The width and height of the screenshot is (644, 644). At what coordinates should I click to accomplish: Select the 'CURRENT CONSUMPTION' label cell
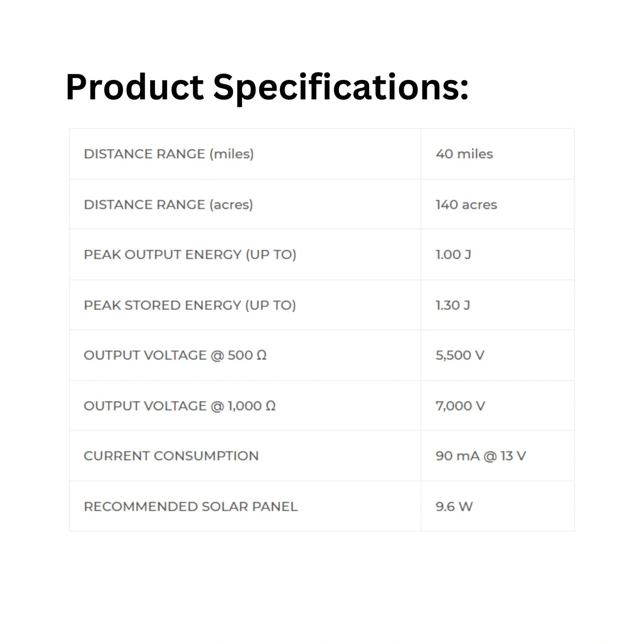pos(171,456)
